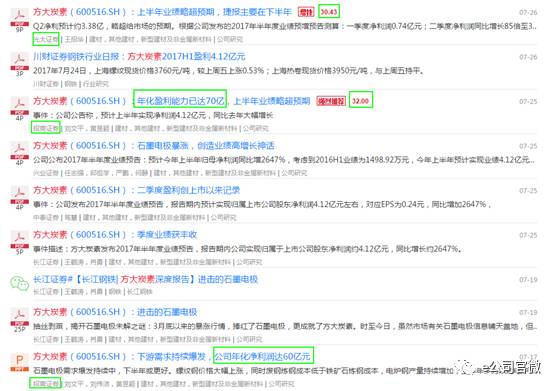
Task: Click summary starting 事件：公司发布2017年半年度业绩预告
Action: click(262, 204)
